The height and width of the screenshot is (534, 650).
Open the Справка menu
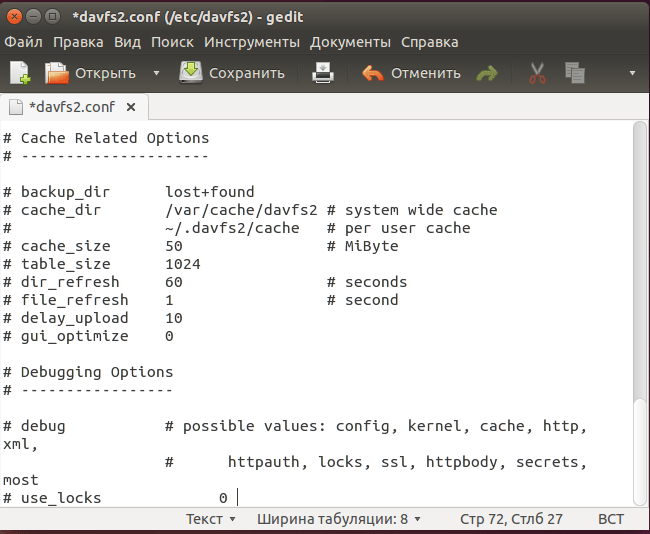(429, 42)
